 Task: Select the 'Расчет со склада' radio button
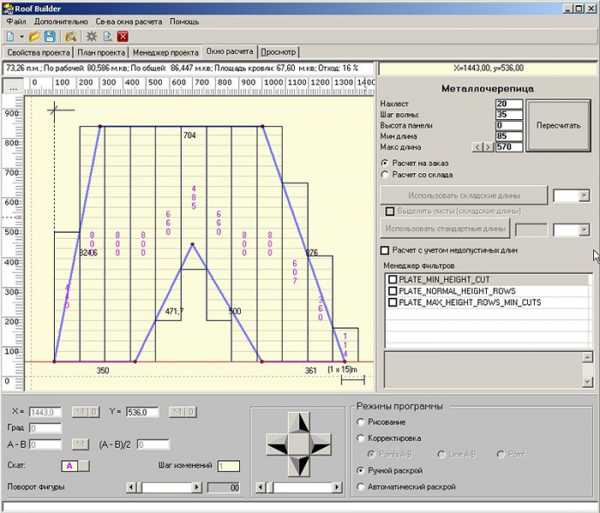point(386,176)
